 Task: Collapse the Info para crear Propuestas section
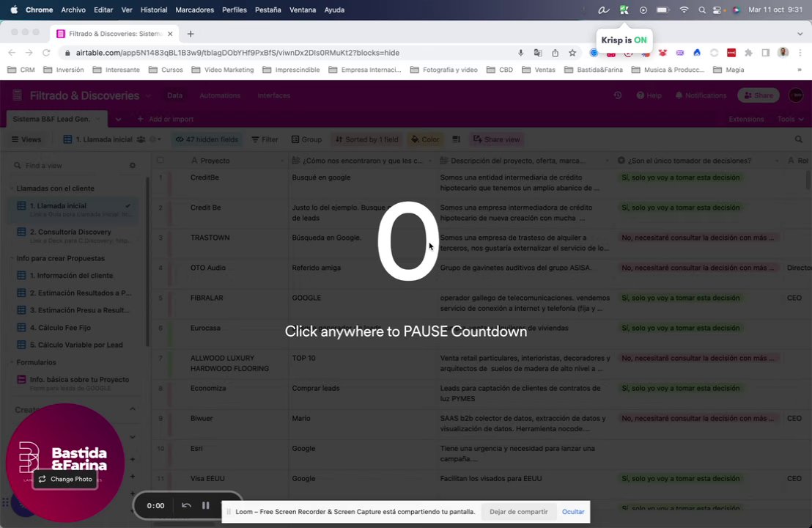[12, 258]
